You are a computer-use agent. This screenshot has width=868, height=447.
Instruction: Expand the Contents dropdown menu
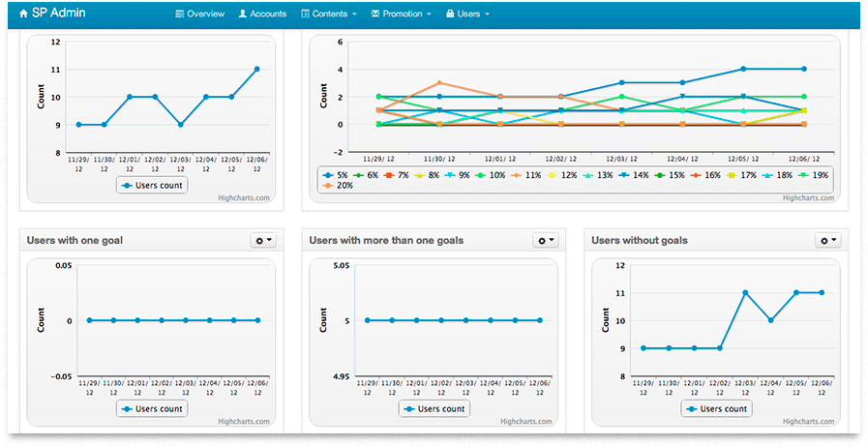pos(329,15)
